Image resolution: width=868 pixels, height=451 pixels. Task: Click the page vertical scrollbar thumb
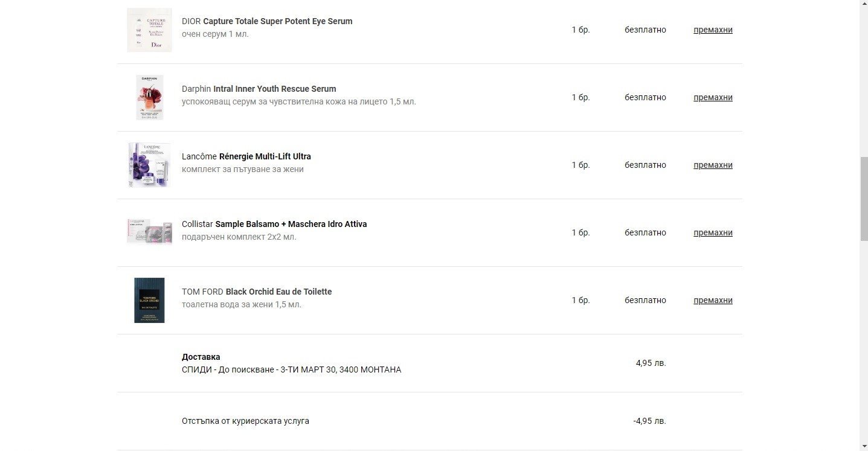864,199
